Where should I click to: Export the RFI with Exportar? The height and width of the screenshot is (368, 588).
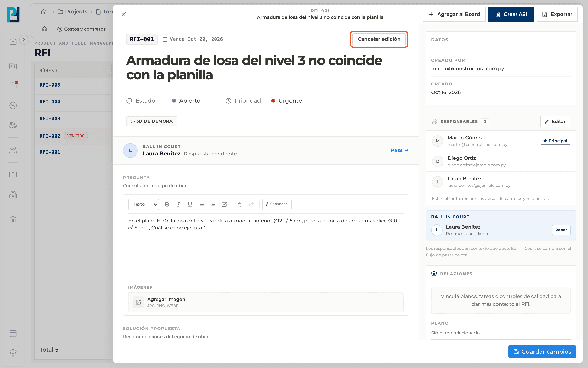(x=557, y=14)
